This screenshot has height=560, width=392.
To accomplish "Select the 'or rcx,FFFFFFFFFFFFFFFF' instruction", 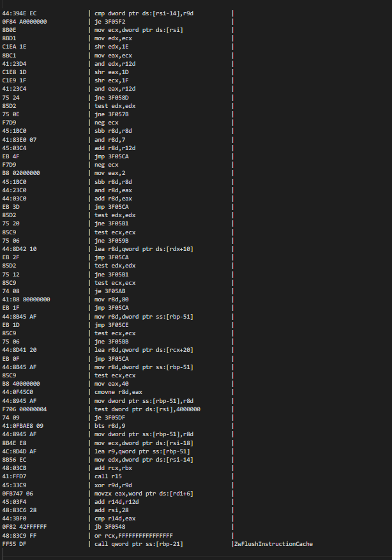I will coord(133,536).
